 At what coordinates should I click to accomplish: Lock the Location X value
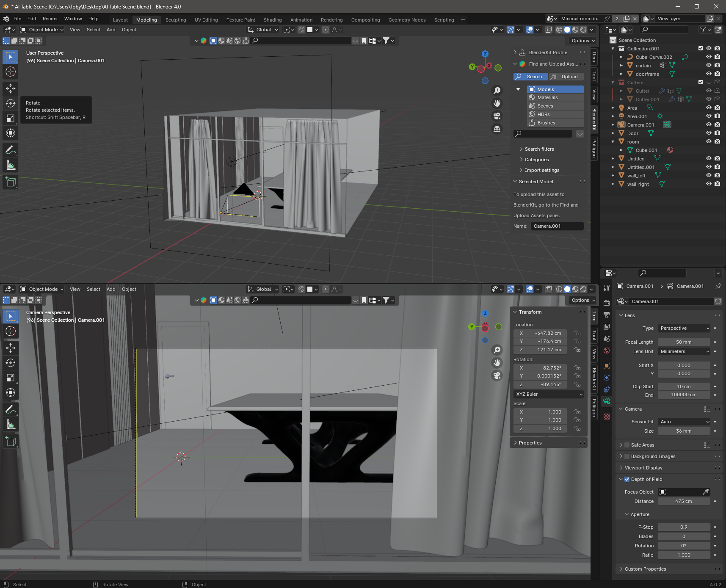coord(577,333)
